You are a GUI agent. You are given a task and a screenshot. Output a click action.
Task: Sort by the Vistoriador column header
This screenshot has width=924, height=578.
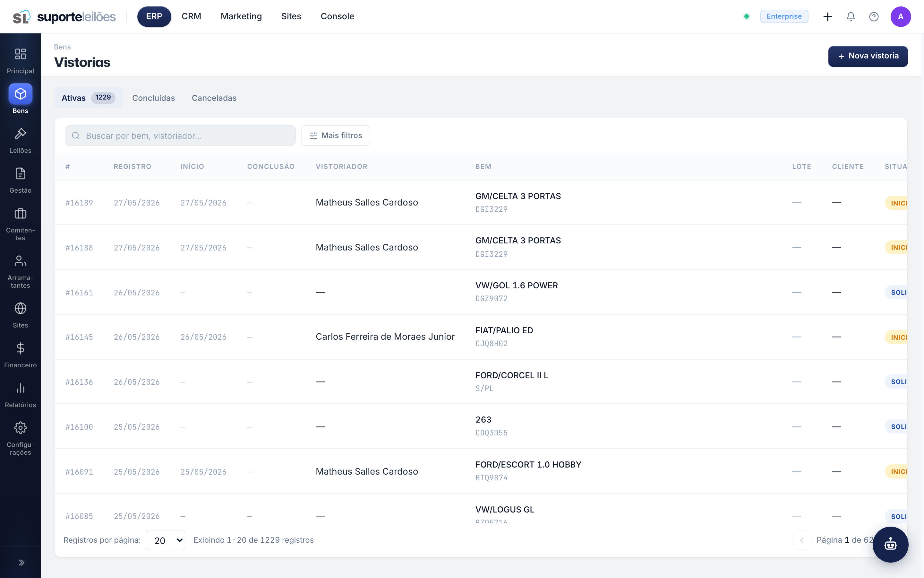point(341,166)
